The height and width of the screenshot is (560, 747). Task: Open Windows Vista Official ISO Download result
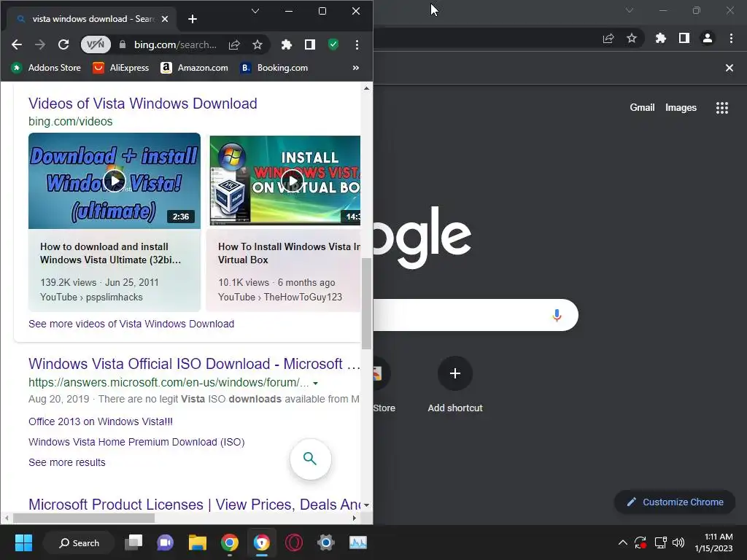[194, 364]
